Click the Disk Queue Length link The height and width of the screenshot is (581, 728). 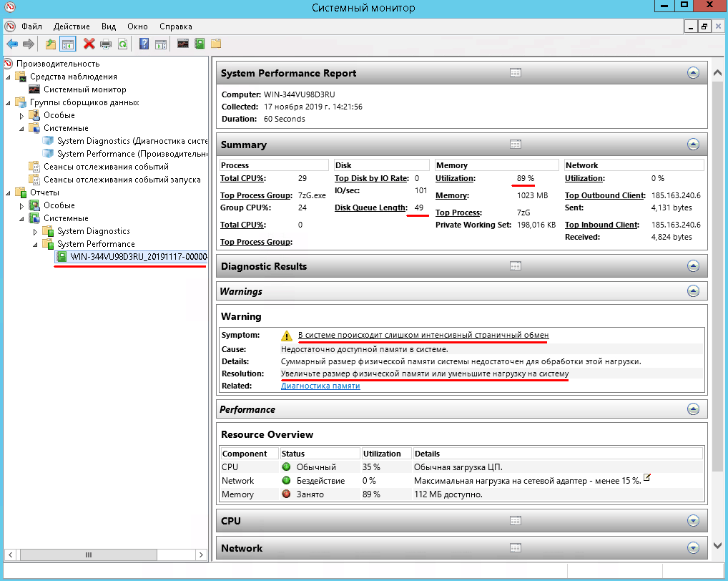pyautogui.click(x=370, y=207)
